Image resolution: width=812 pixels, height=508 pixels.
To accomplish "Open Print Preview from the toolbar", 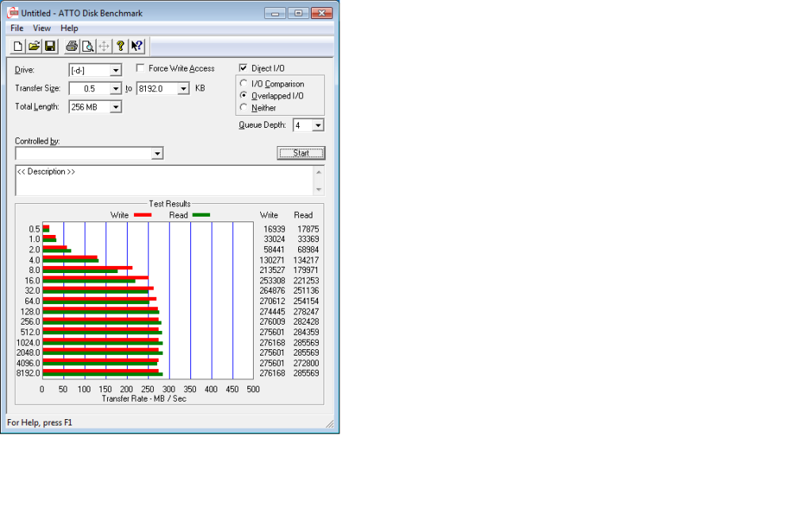I will coord(88,46).
